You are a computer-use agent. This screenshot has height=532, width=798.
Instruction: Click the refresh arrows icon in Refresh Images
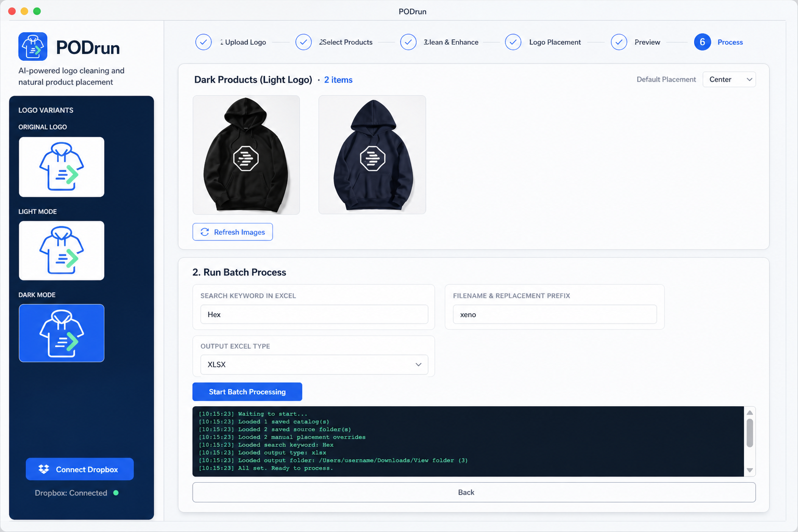[x=205, y=232]
